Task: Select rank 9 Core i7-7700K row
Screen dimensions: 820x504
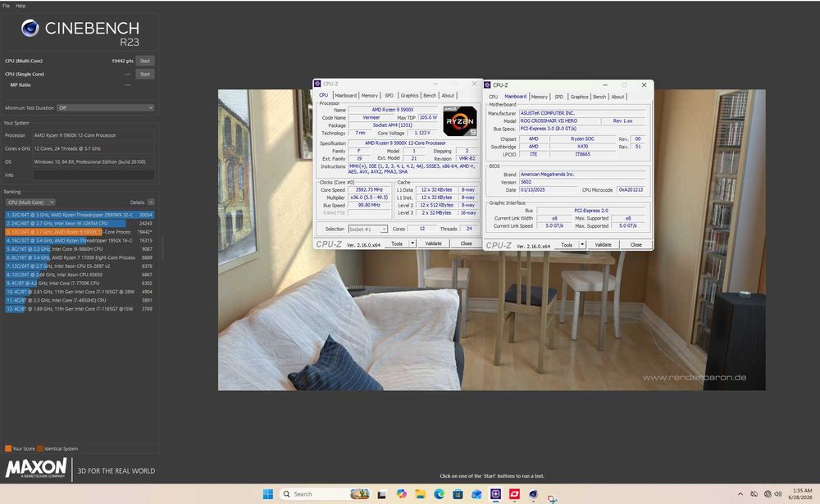Action: pyautogui.click(x=80, y=283)
